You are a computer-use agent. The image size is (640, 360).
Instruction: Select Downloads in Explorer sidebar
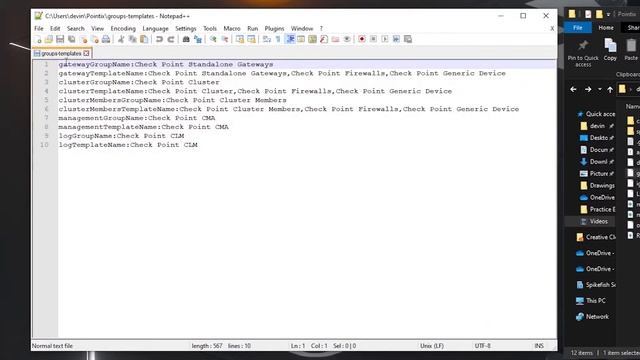tap(597, 162)
